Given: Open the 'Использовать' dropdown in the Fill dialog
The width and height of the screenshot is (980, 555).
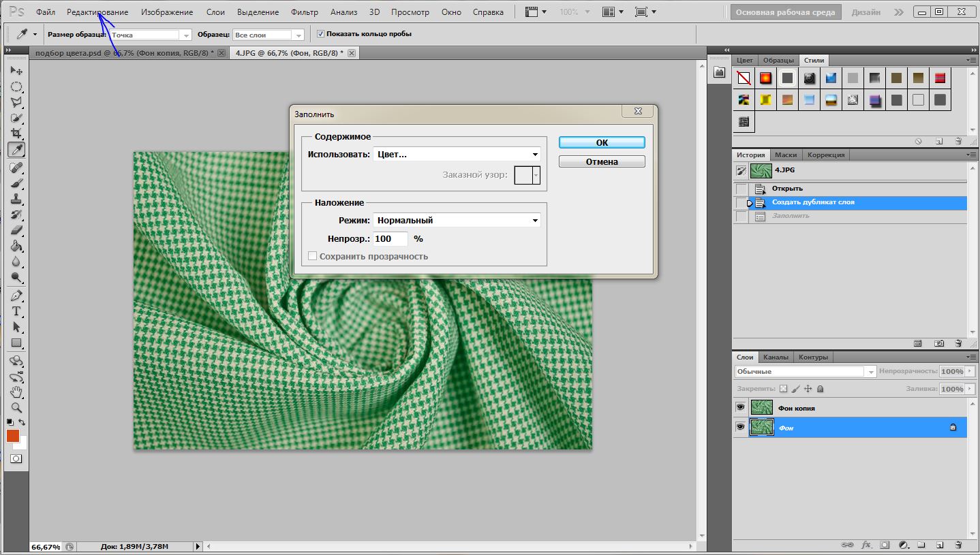Looking at the screenshot, I should [x=457, y=155].
